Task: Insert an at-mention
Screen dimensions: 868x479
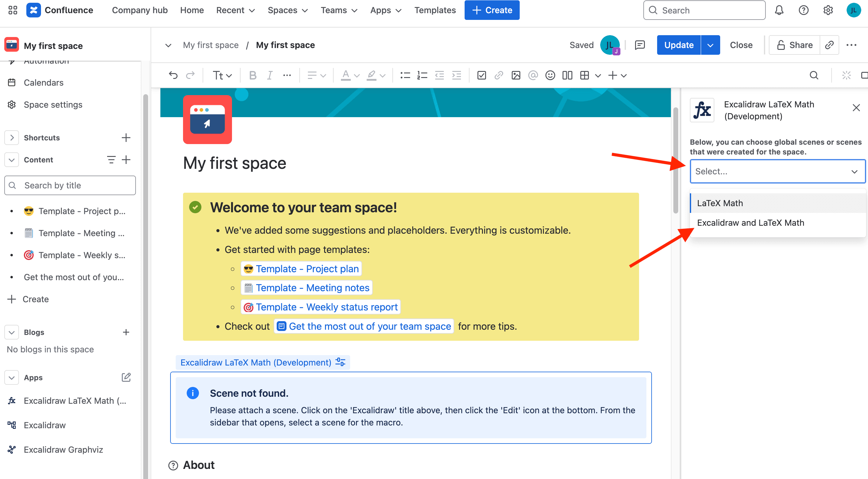Action: tap(533, 75)
